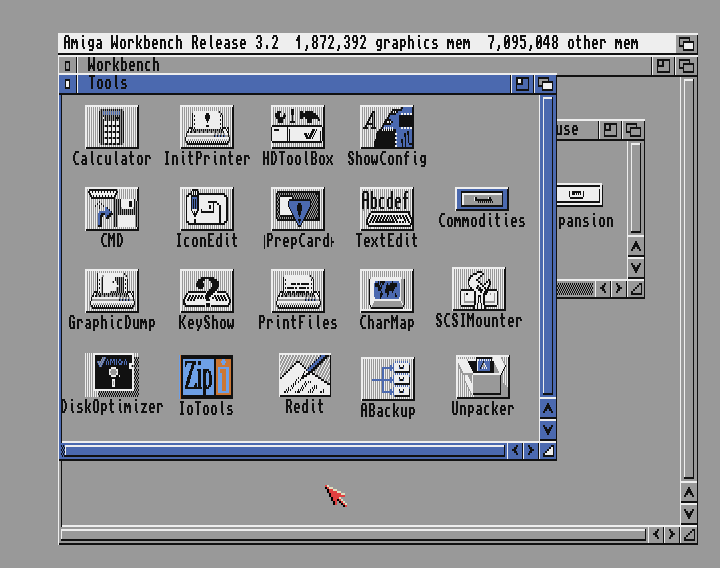Viewport: 720px width, 568px height.
Task: Select the Expansion drawer icon in background window
Action: 579,194
